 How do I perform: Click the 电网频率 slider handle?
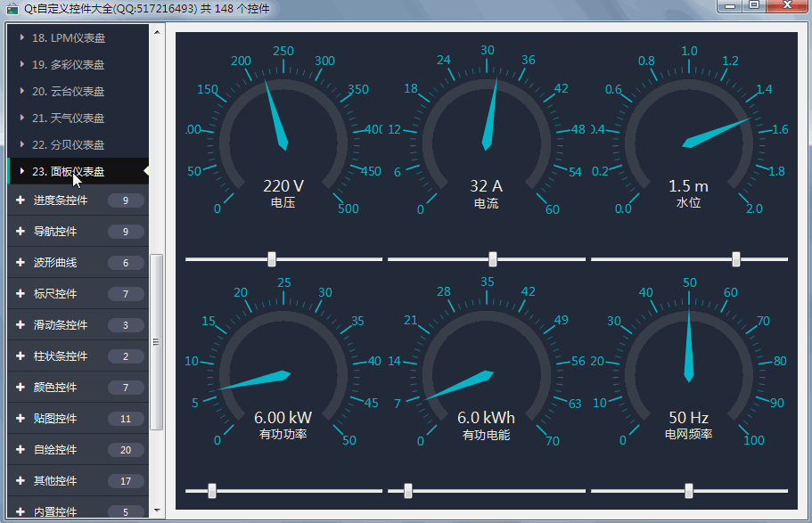tap(689, 490)
